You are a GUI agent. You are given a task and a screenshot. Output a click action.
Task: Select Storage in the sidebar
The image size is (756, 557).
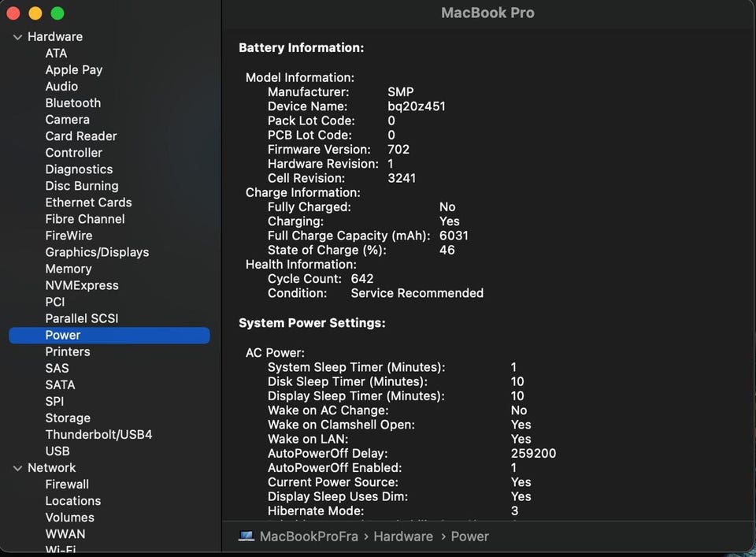tap(68, 418)
